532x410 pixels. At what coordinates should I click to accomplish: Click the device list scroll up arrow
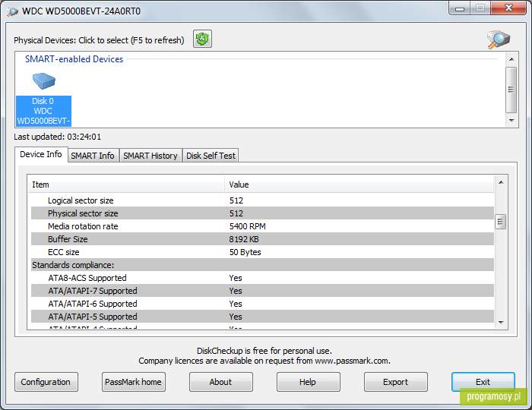511,59
